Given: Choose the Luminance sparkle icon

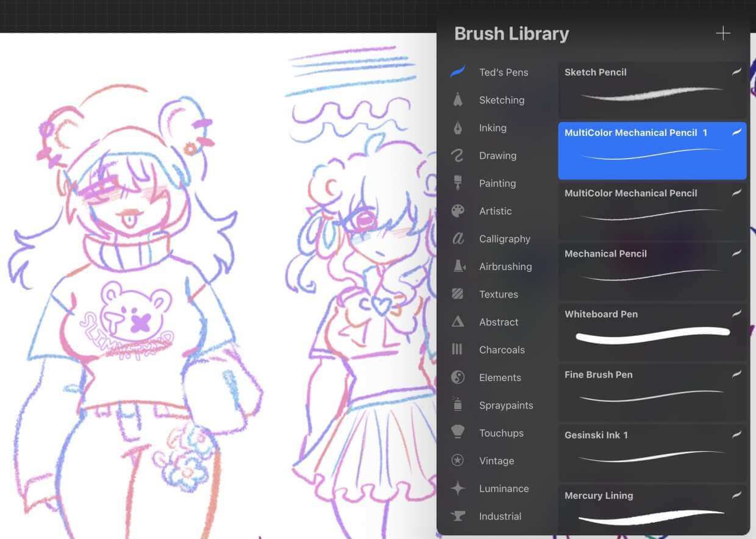Looking at the screenshot, I should pyautogui.click(x=457, y=488).
